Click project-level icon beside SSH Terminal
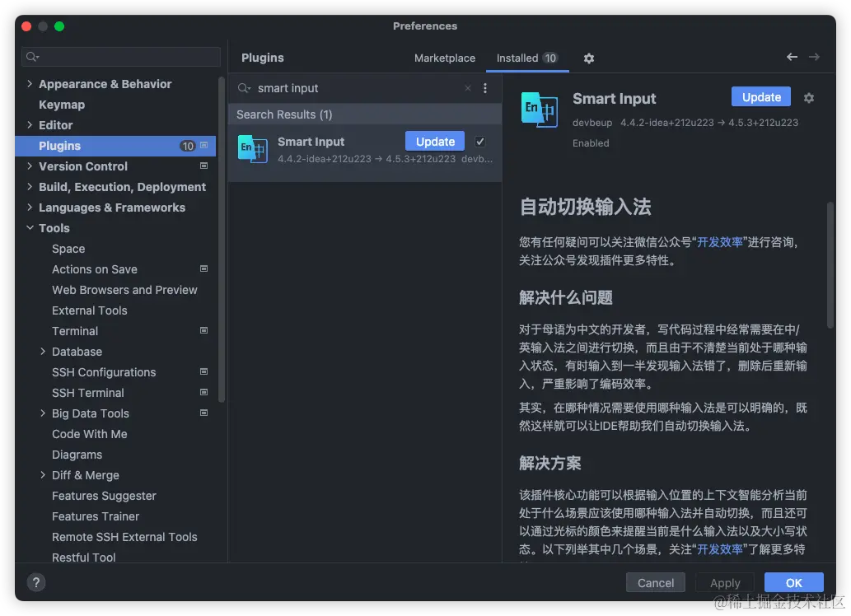 pos(204,392)
